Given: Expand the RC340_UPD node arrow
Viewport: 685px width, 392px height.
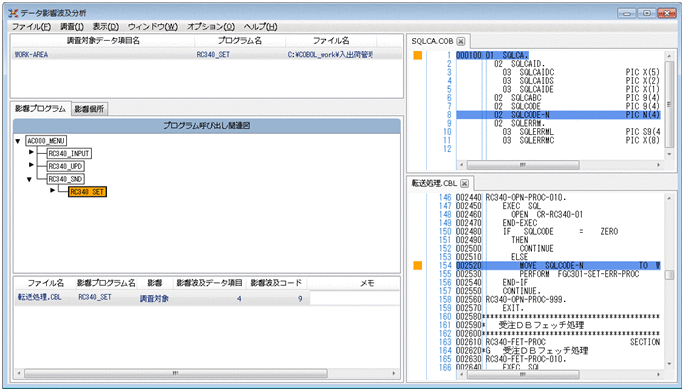Looking at the screenshot, I should [31, 164].
